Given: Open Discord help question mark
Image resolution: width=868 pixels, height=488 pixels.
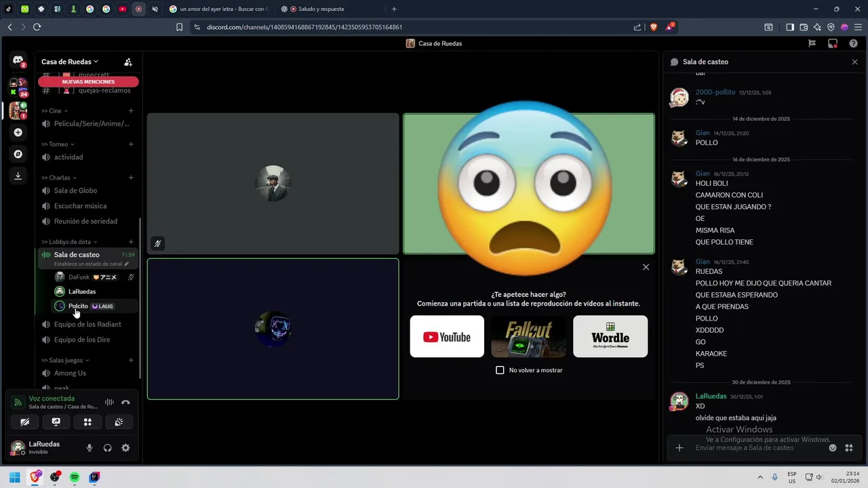Looking at the screenshot, I should click(853, 43).
